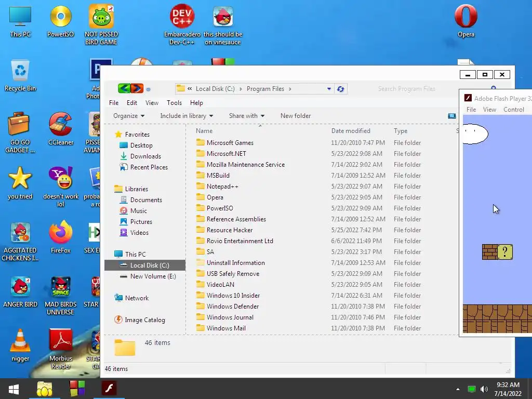Click the four-color squares taskbar button
The image size is (532, 399).
tap(77, 389)
